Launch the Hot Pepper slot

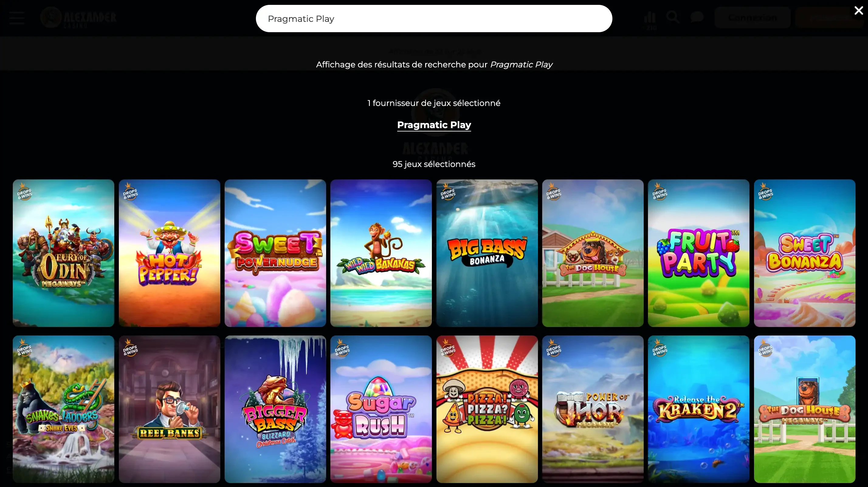(169, 253)
